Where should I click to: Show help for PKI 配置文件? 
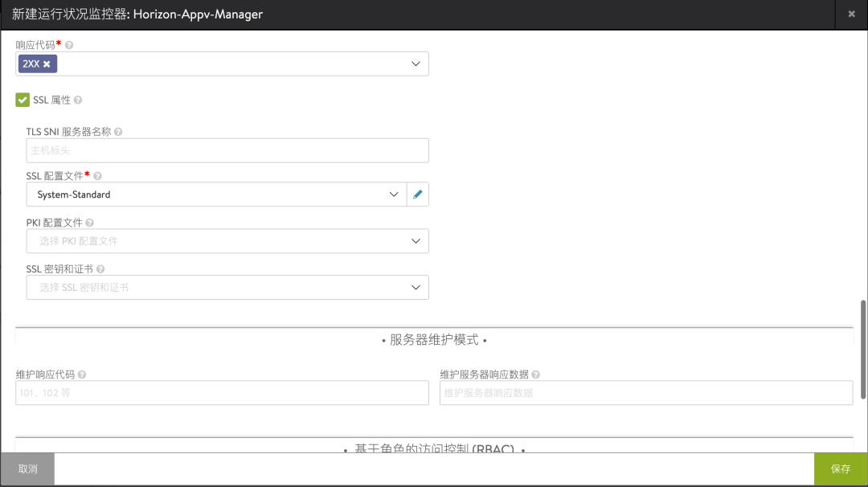tap(90, 223)
